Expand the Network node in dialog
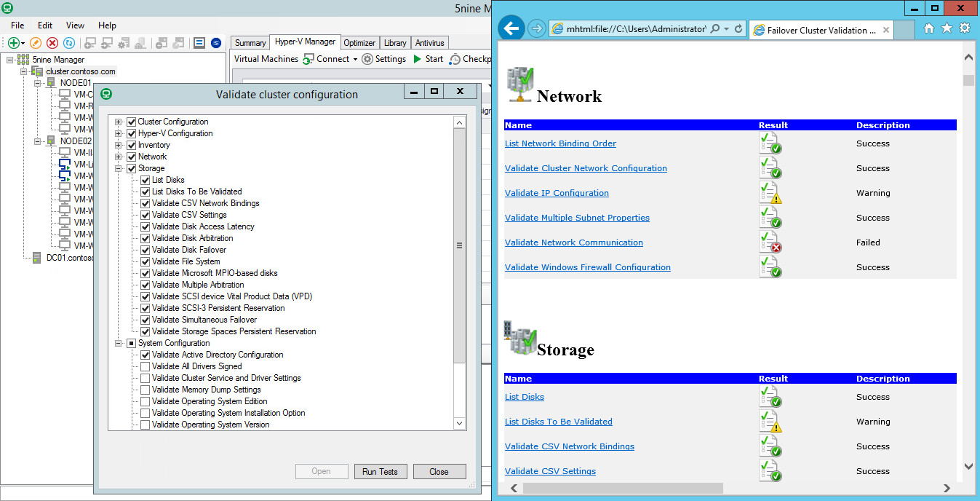The image size is (980, 501). 119,157
